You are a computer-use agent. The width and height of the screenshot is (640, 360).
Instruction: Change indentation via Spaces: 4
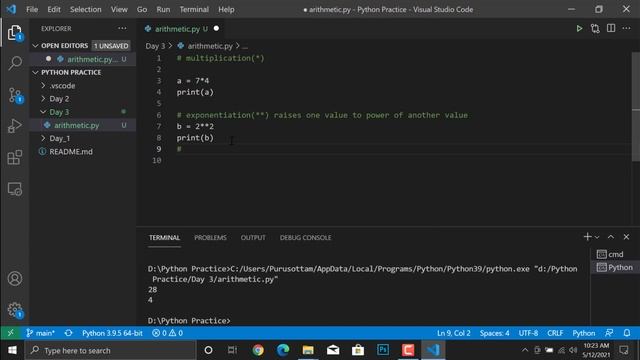pyautogui.click(x=494, y=333)
